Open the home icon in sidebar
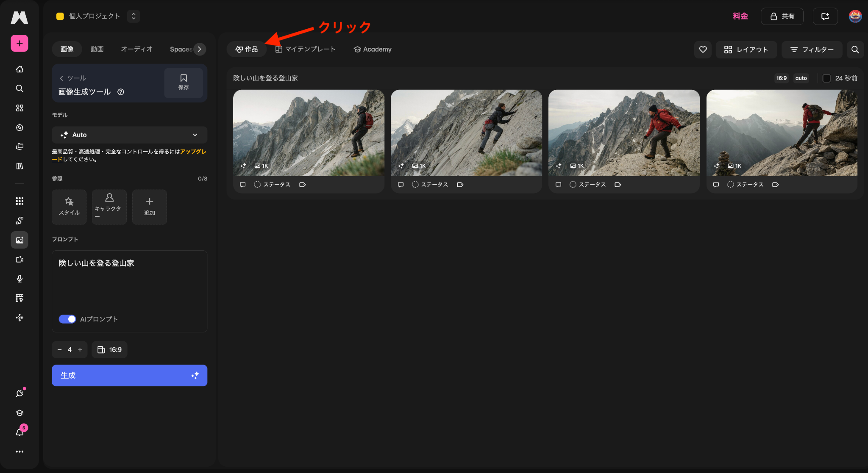The height and width of the screenshot is (473, 868). coord(19,69)
